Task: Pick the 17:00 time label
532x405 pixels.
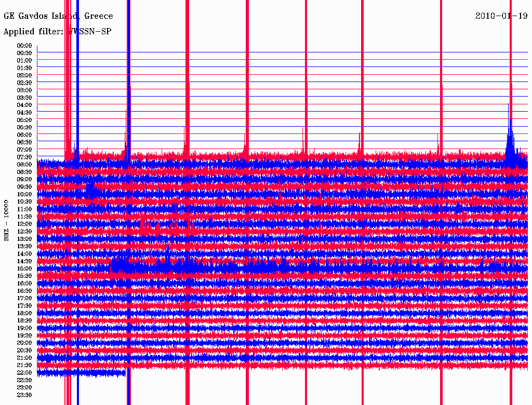Action: [x=24, y=299]
